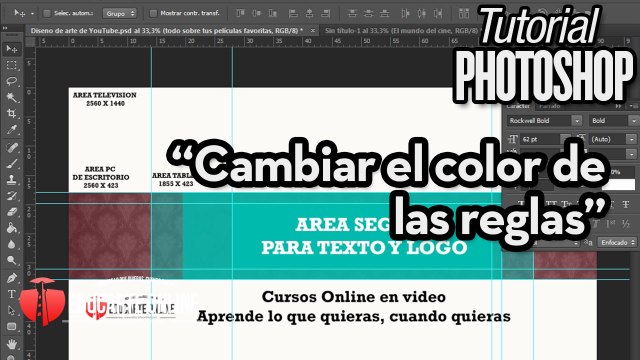Open the Move tool preset picker
The image size is (640, 360).
coord(32,14)
